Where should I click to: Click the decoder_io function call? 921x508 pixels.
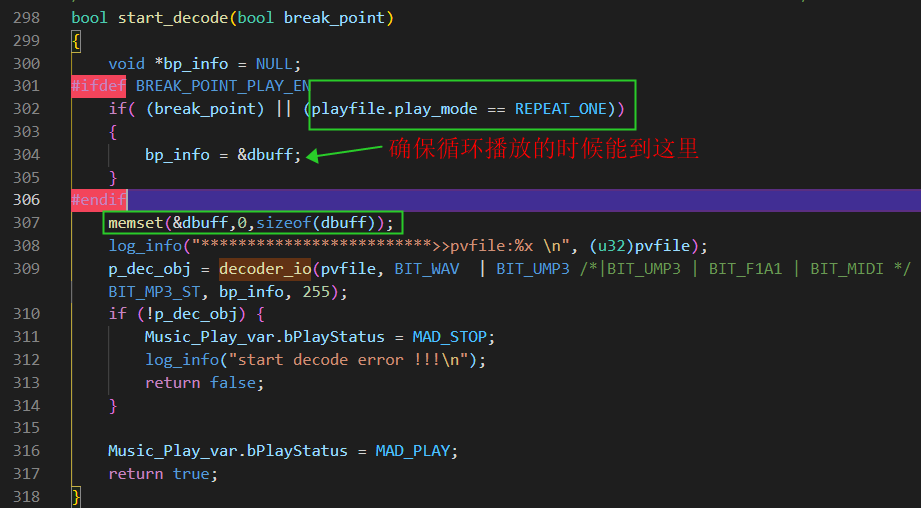click(265, 268)
